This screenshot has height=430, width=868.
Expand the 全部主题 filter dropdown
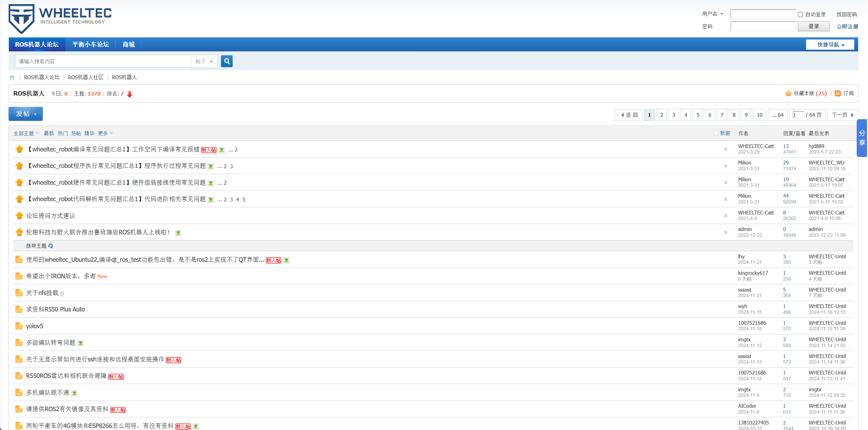click(x=26, y=133)
